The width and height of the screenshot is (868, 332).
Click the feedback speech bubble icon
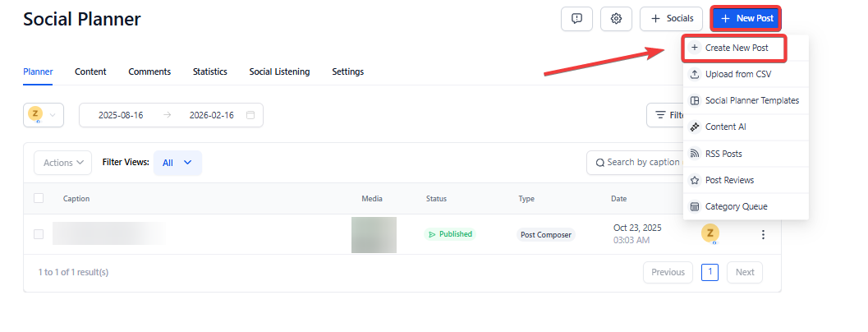(576, 19)
